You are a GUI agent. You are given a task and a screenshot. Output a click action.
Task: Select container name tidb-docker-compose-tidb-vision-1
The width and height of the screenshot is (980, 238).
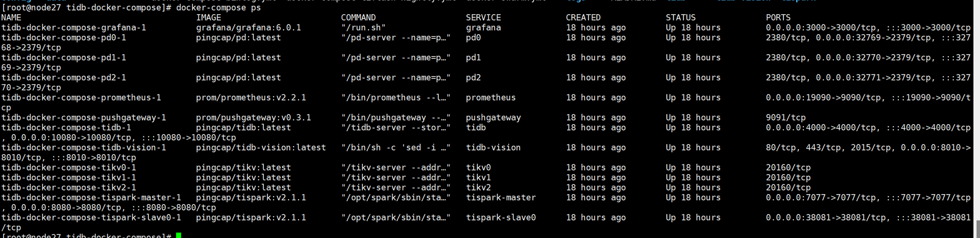(x=84, y=148)
